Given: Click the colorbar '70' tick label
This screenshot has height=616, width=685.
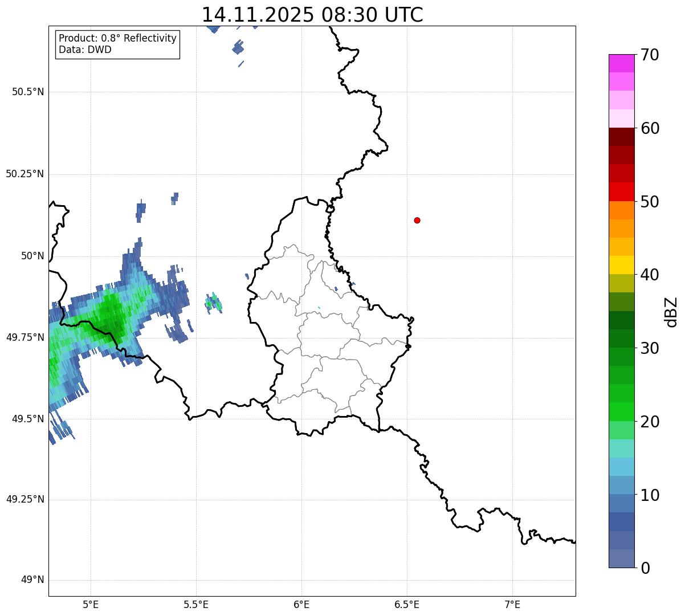Looking at the screenshot, I should click(x=650, y=55).
